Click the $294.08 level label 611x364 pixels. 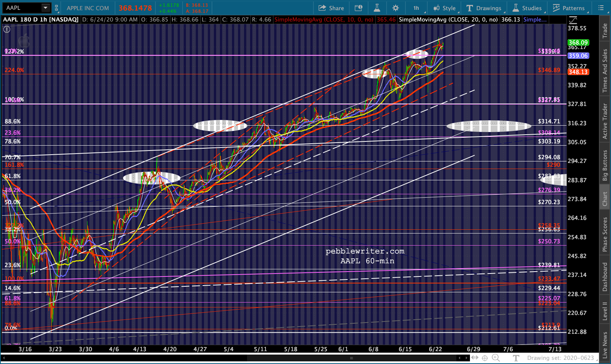click(549, 157)
